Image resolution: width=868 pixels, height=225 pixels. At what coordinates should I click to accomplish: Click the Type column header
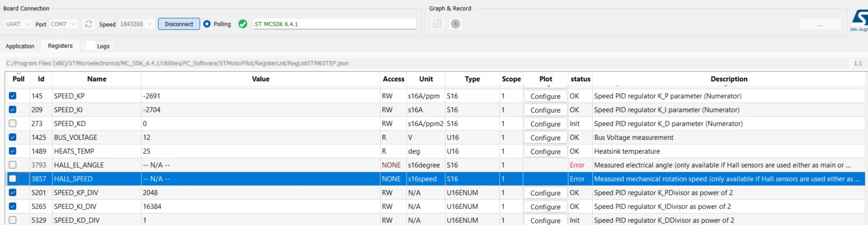tap(473, 79)
